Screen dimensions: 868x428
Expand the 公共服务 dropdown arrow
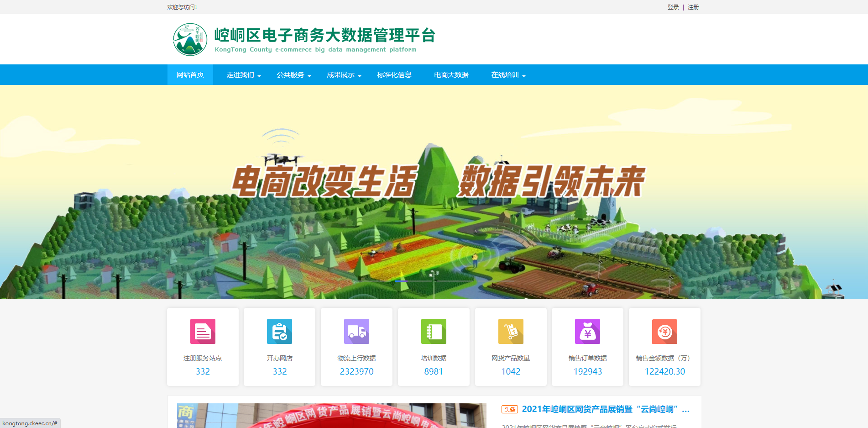coord(309,76)
